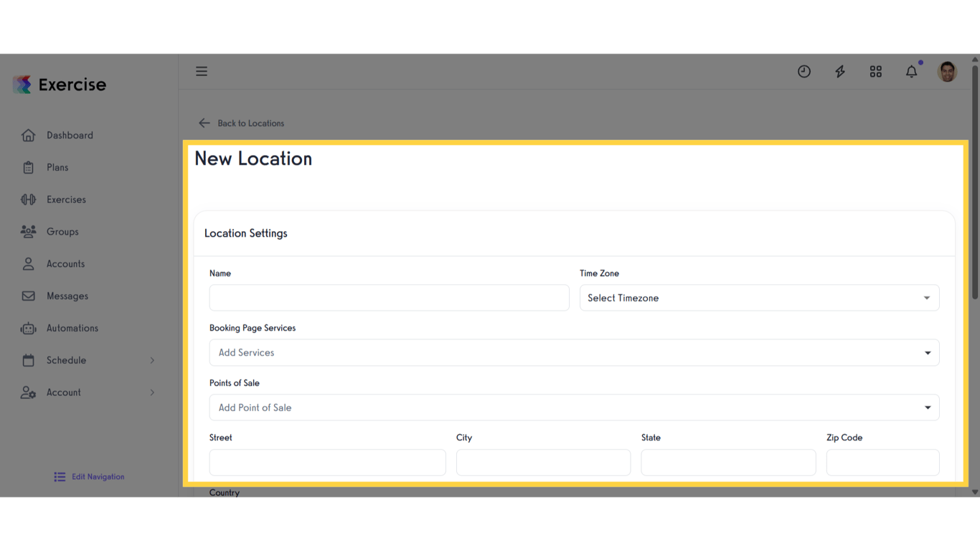The height and width of the screenshot is (551, 980).
Task: Open the Dashboard from the sidebar
Action: point(70,135)
